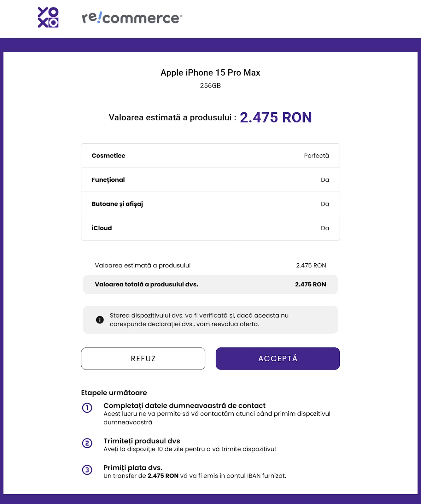Click the 256GB storage label
Viewport: 421px width, 504px height.
point(210,86)
